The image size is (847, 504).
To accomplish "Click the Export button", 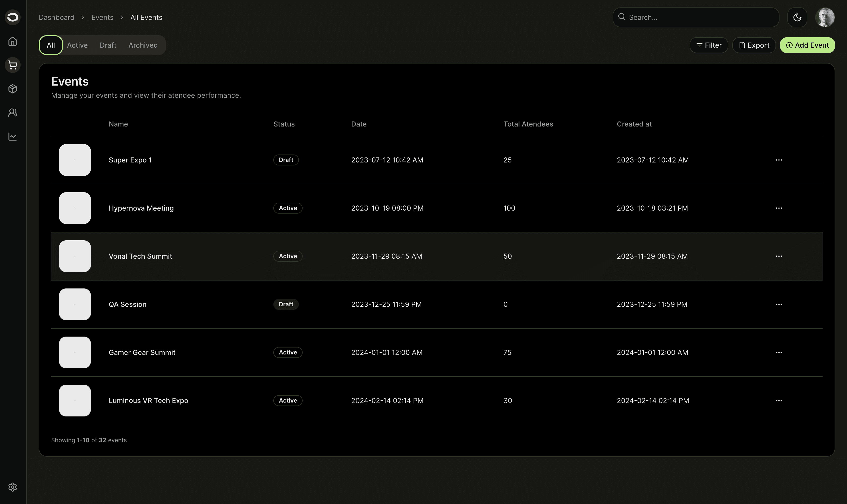I will (x=754, y=45).
